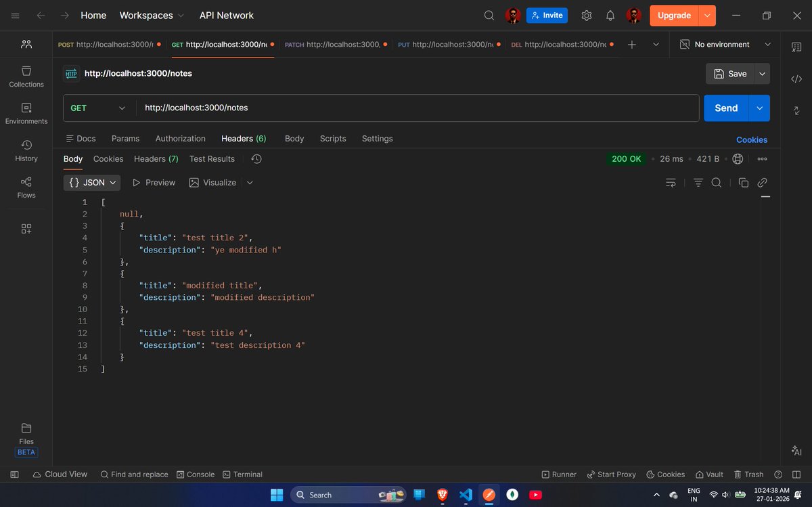Open the tabs overflow chevron
This screenshot has width=812, height=507.
656,44
